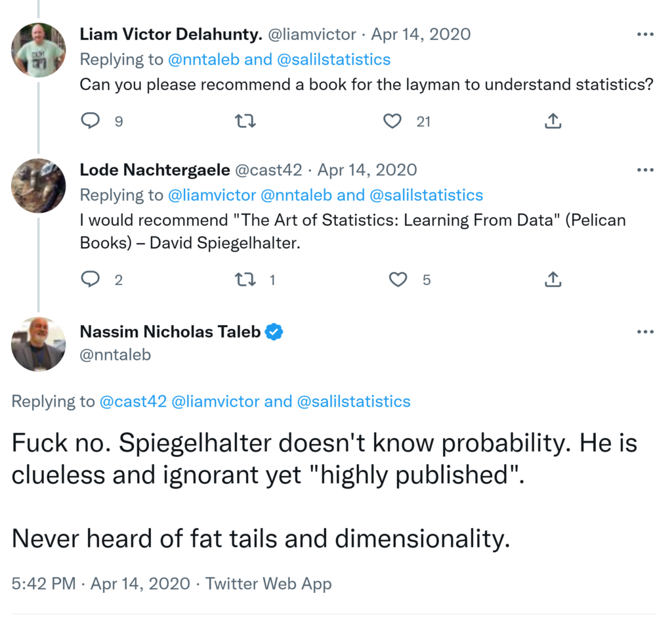Viewport: 672px width, 631px height.
Task: View Lode Nachtergaele's avatar
Action: 39,185
